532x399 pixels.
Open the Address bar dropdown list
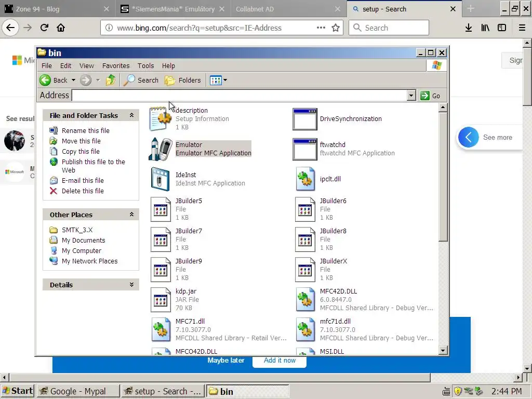pos(411,96)
